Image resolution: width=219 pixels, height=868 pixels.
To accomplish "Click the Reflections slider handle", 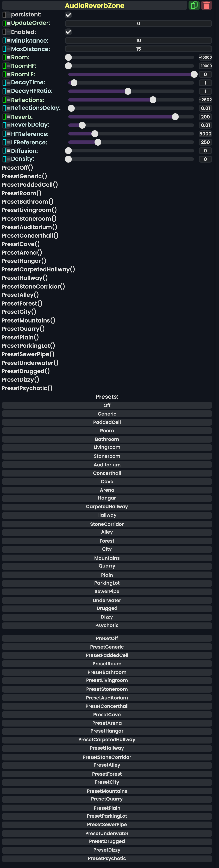I will click(x=153, y=100).
